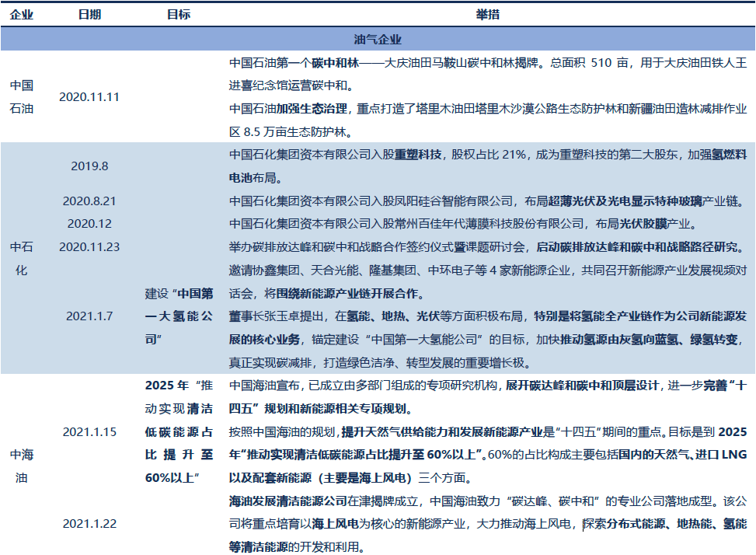Click the 中国石油加强生态治理 line
756x555 pixels.
pos(488,109)
